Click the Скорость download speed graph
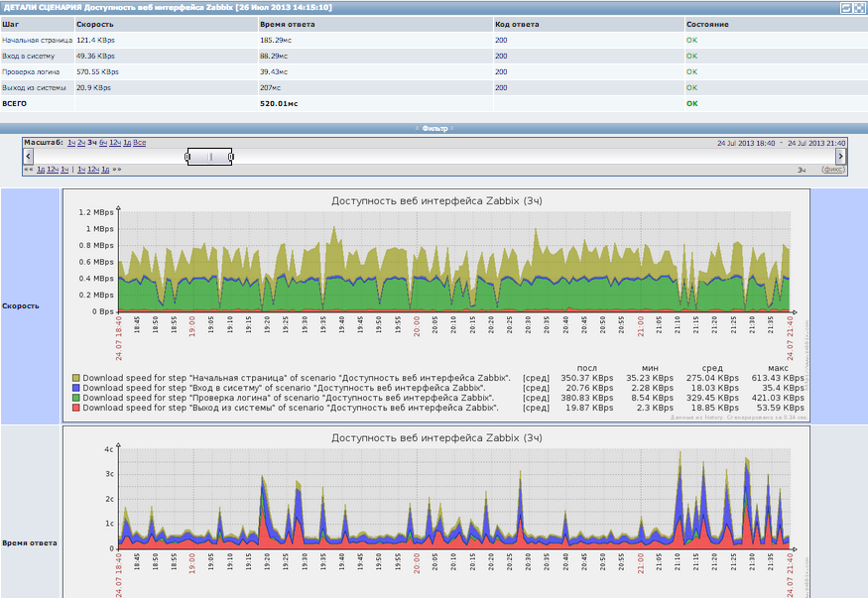 pos(436,305)
